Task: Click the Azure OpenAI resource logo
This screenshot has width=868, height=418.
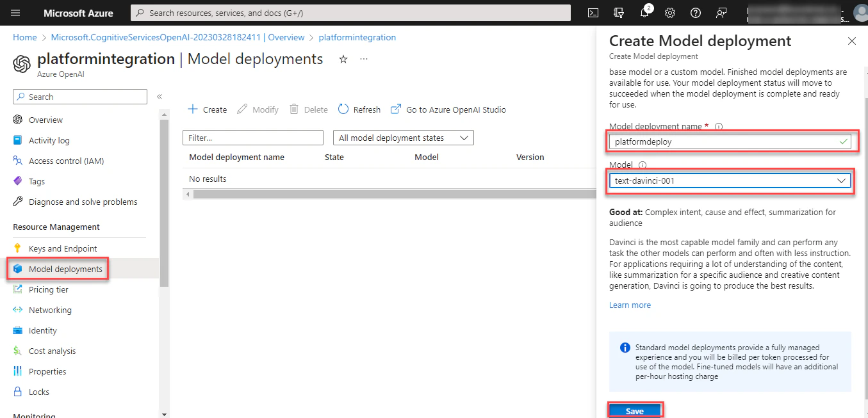Action: (x=22, y=63)
